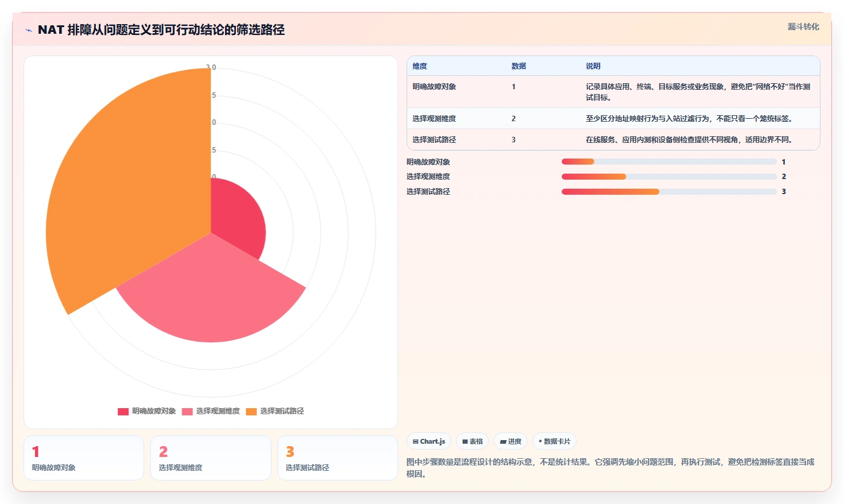
Task: Click the main title NAT 排障从问题定义
Action: (x=161, y=30)
